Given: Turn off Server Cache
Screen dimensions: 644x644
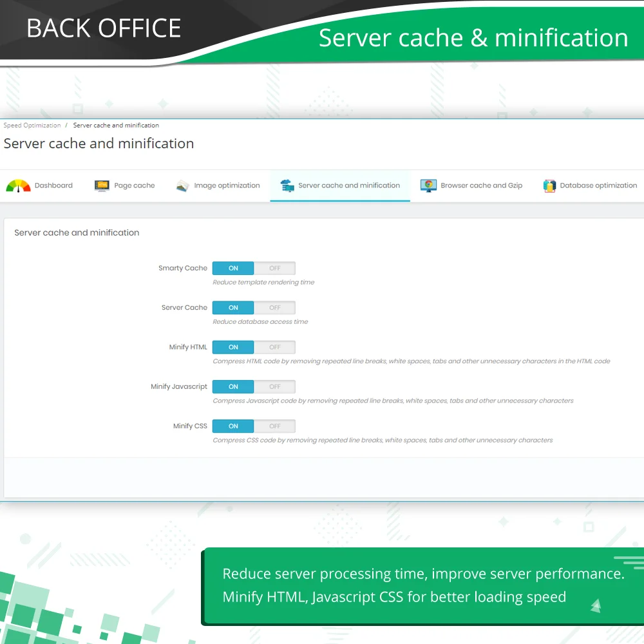Looking at the screenshot, I should 275,308.
